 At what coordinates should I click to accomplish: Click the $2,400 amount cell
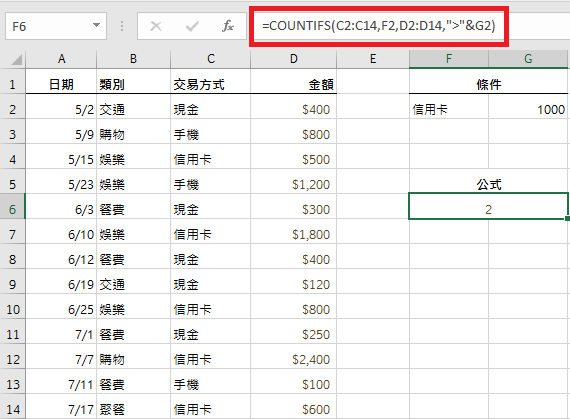pyautogui.click(x=293, y=359)
